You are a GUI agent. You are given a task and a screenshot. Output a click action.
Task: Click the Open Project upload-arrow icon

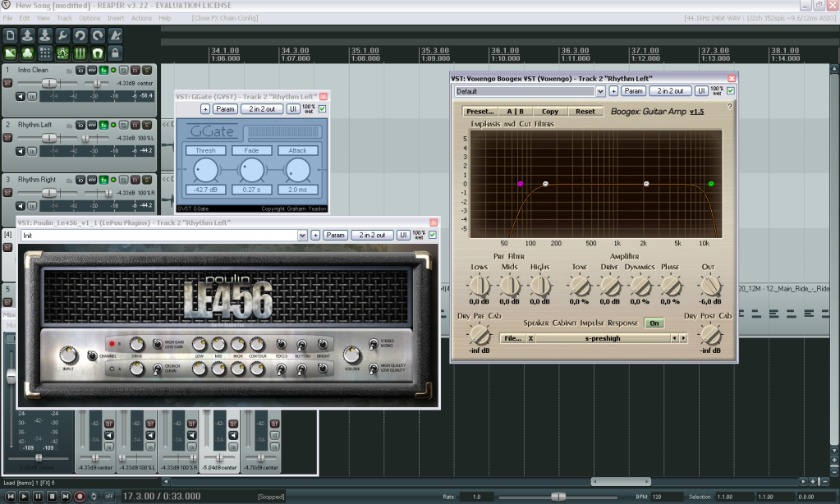[27, 36]
